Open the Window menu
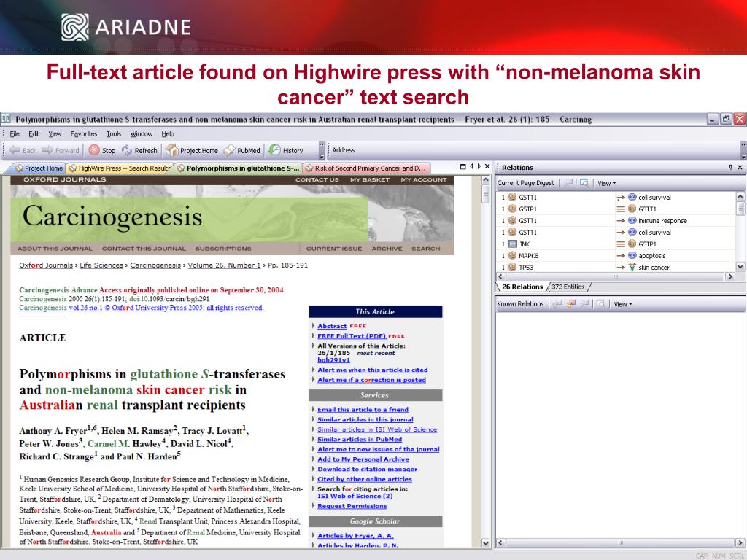Viewport: 747px width, 560px height. pos(142,134)
